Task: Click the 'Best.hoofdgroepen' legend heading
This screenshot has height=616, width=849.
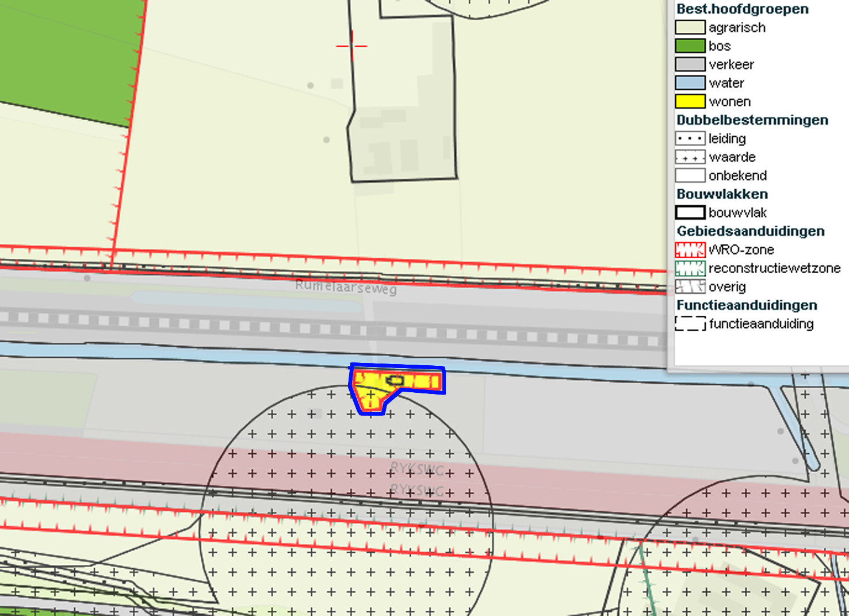Action: [x=743, y=9]
